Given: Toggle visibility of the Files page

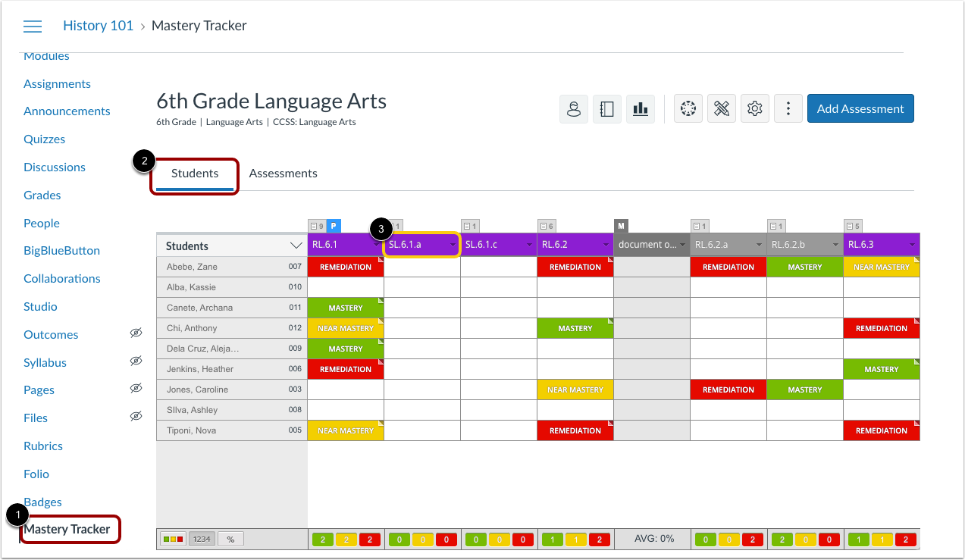Looking at the screenshot, I should pyautogui.click(x=136, y=416).
